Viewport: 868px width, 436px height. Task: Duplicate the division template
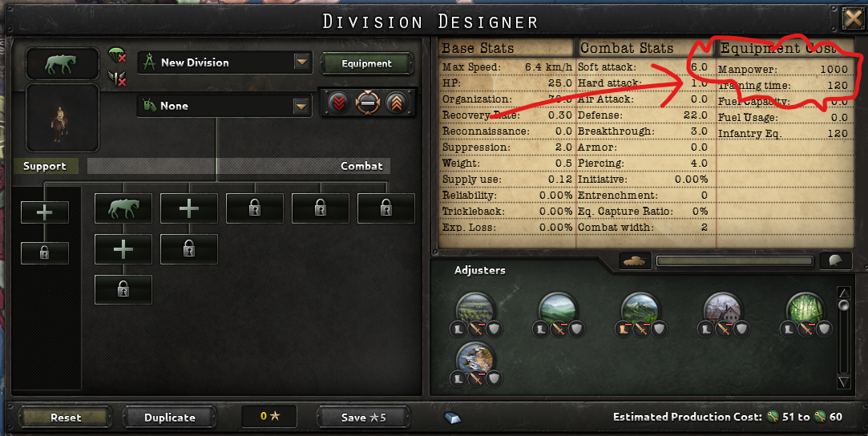pos(169,418)
